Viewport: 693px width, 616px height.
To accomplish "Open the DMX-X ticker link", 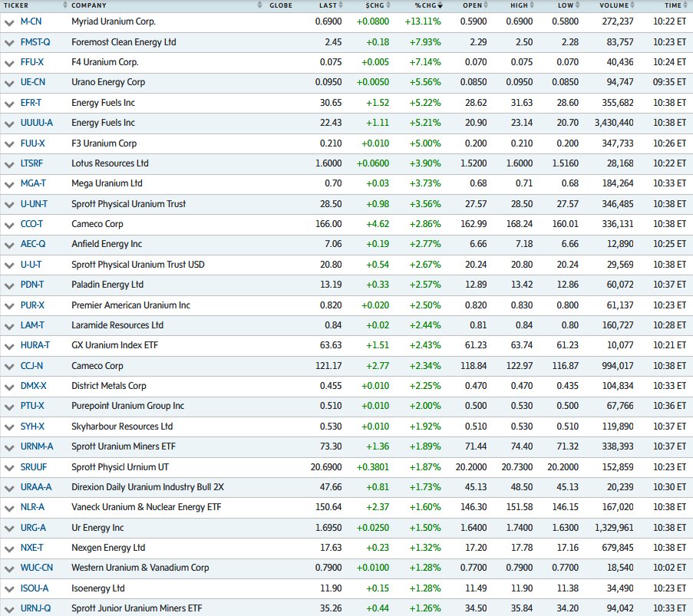I will [33, 385].
